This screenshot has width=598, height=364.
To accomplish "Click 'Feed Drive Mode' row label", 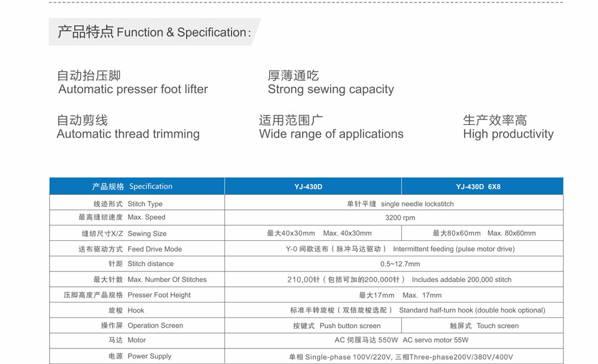I will coord(154,249).
